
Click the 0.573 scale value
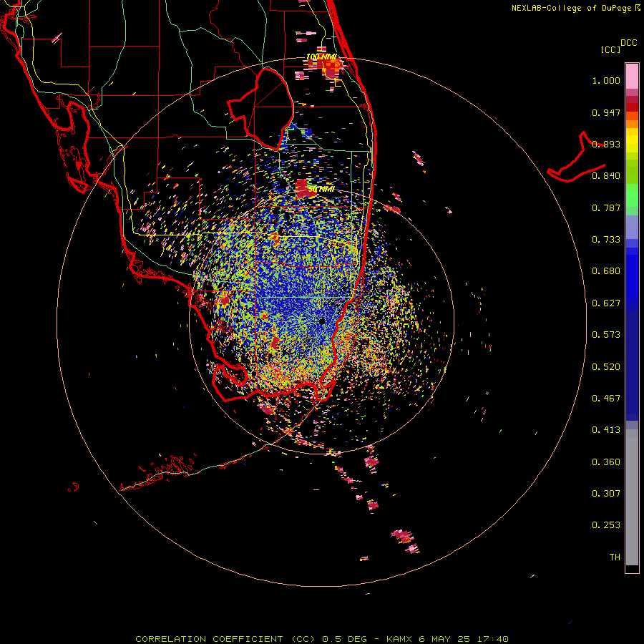(x=606, y=335)
